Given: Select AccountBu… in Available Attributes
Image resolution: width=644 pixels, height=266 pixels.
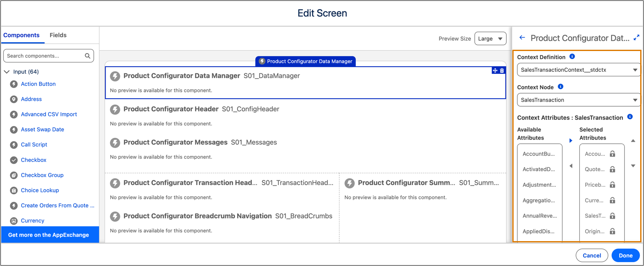Looking at the screenshot, I should click(x=539, y=154).
